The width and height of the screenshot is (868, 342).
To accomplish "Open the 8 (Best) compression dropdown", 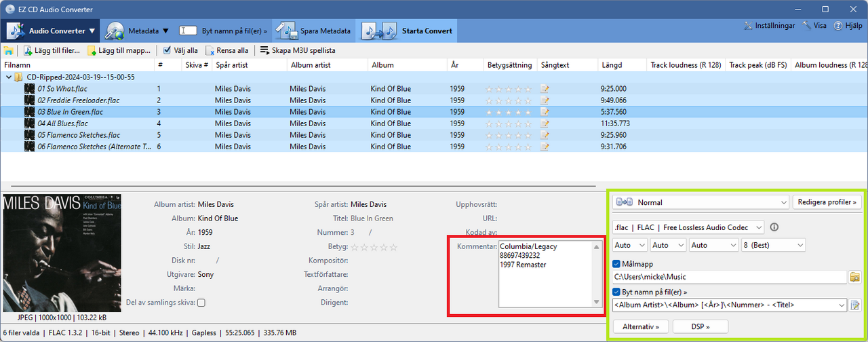I will tap(774, 245).
